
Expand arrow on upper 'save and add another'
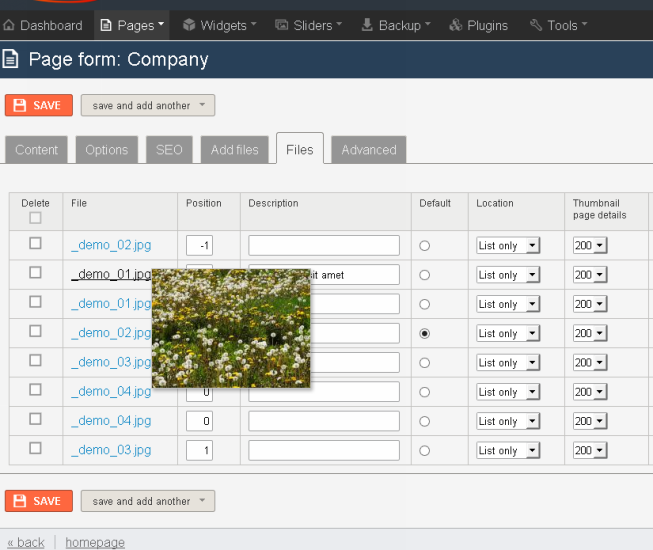pyautogui.click(x=202, y=105)
